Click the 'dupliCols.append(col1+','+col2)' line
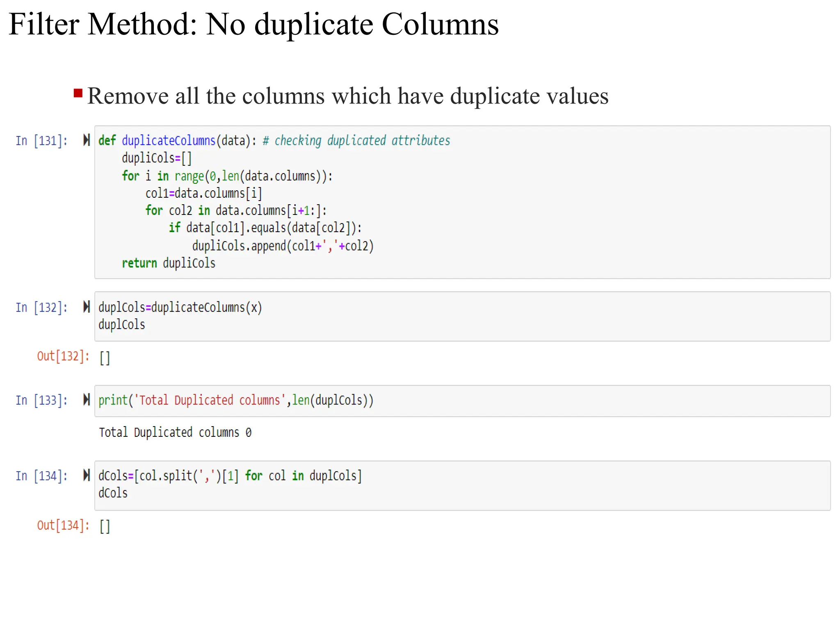Screen dimensions: 840x630 (x=283, y=246)
